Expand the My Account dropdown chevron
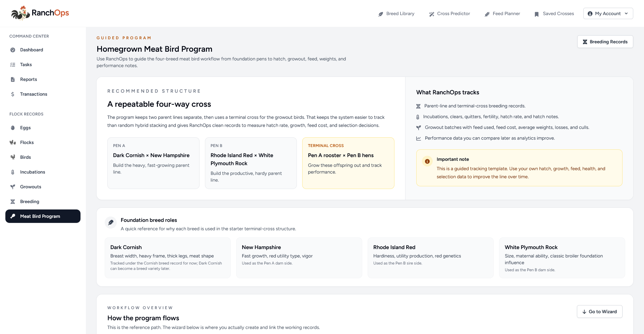This screenshot has height=334, width=644. pos(626,14)
